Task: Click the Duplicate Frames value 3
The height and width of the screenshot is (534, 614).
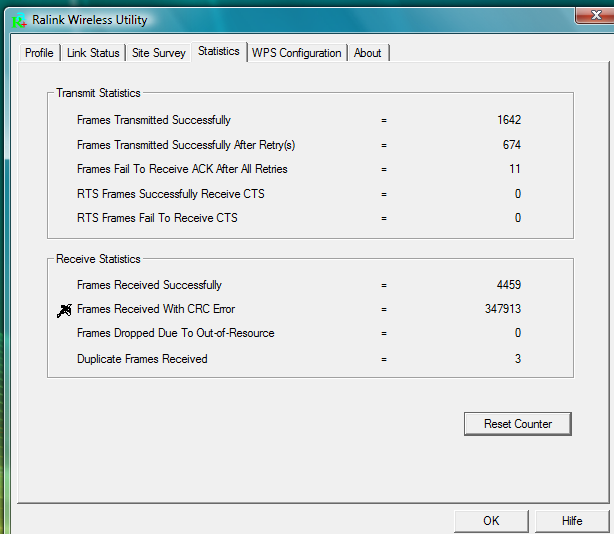Action: [x=518, y=359]
